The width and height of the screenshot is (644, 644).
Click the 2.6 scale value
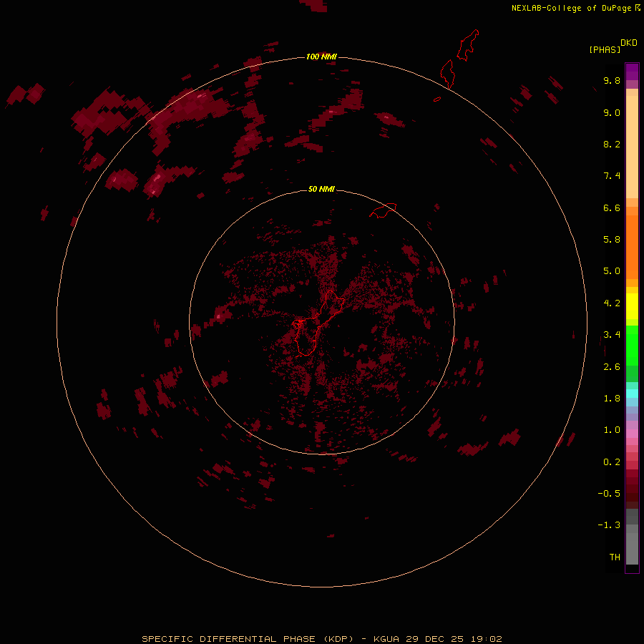pos(612,367)
